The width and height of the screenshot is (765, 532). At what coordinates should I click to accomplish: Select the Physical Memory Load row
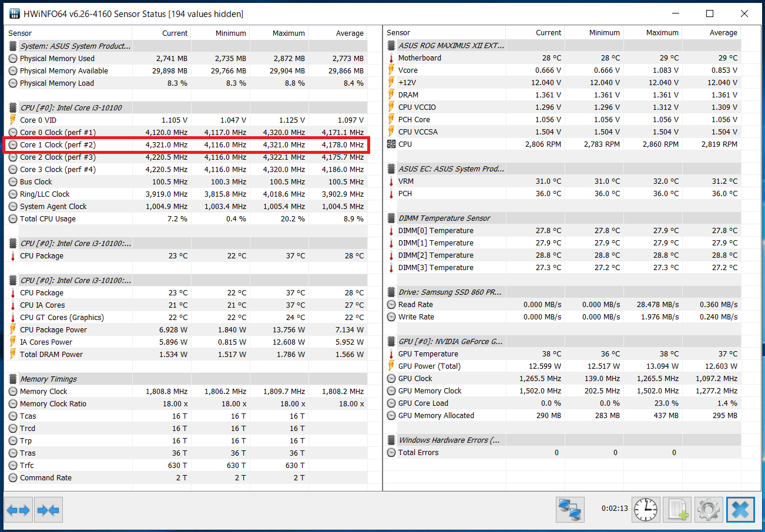[186, 83]
